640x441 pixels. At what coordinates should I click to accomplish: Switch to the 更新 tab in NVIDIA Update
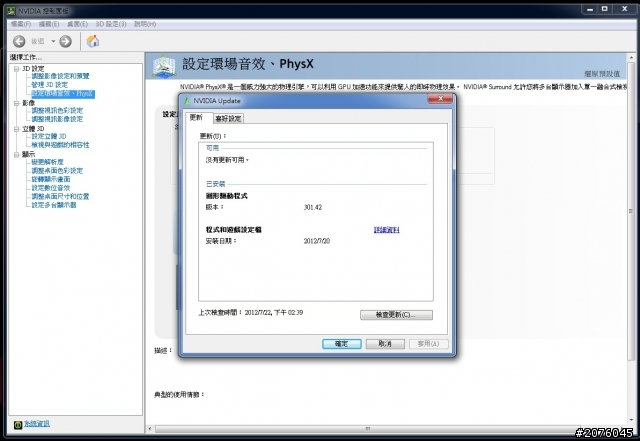pos(196,118)
